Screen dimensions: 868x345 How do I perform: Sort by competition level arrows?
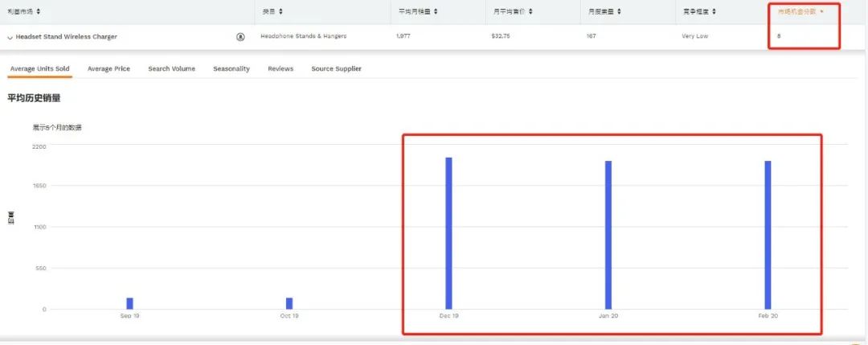coord(714,11)
